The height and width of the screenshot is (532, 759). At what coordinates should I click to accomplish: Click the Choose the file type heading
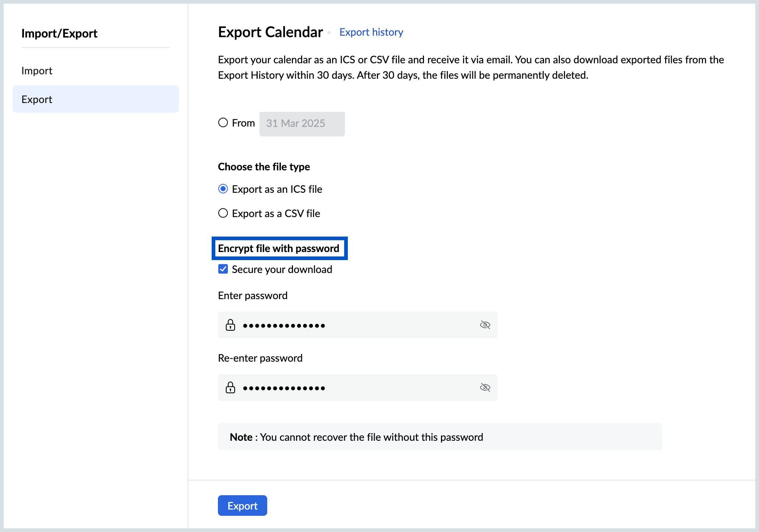point(264,167)
